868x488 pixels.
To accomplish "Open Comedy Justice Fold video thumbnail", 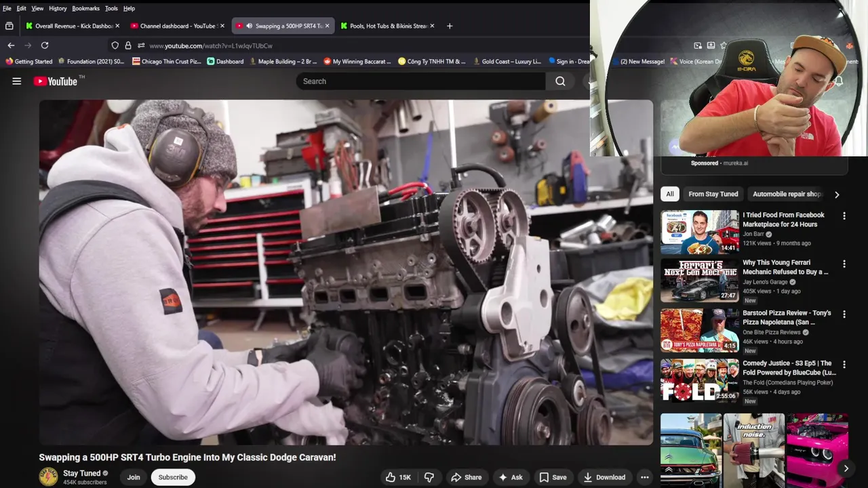I will [700, 380].
